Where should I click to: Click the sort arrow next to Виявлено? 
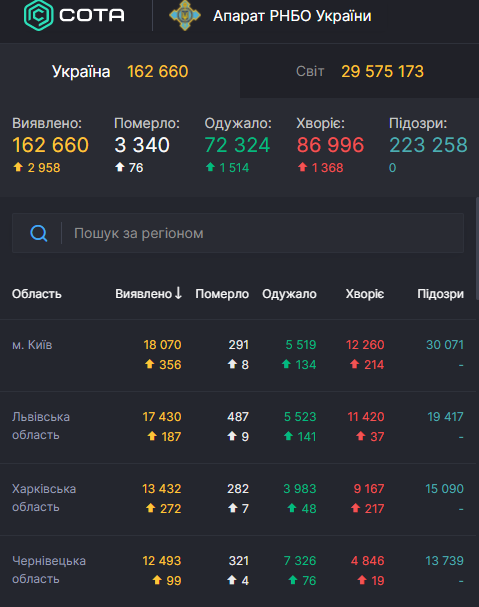pyautogui.click(x=178, y=293)
